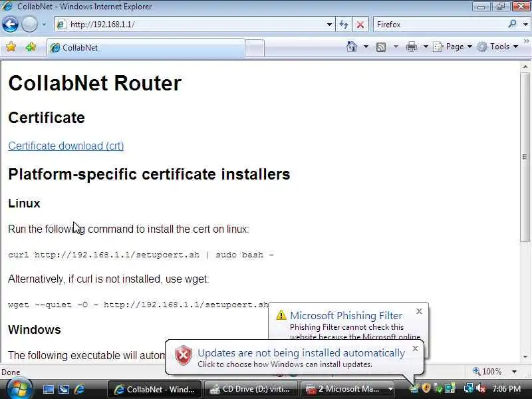Click the search box containing Firefox
532x399 pixels.
(x=440, y=25)
